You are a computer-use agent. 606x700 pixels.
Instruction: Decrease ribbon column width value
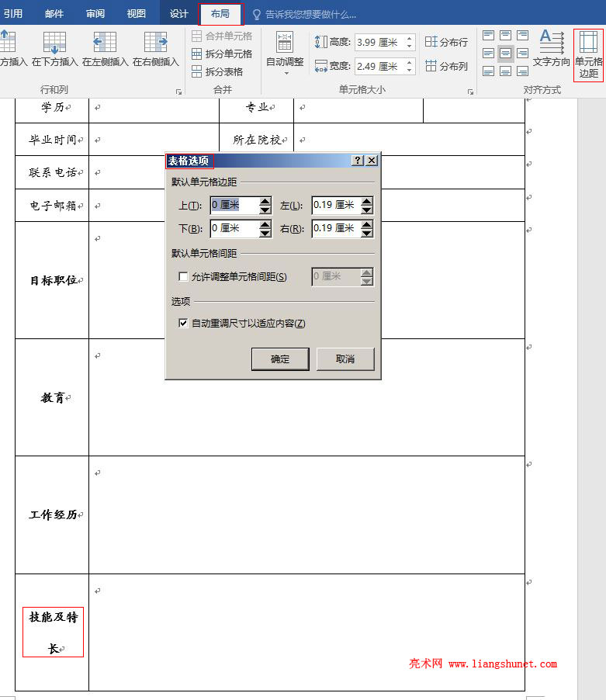point(409,70)
